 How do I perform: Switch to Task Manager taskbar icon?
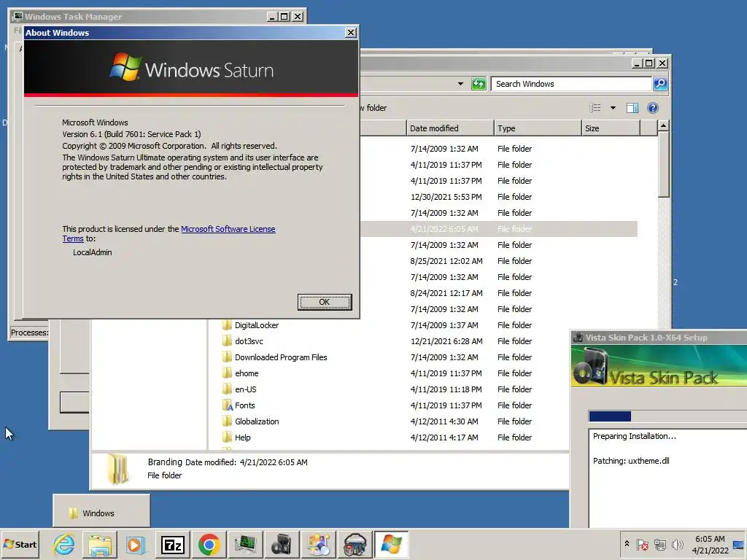[x=245, y=544]
